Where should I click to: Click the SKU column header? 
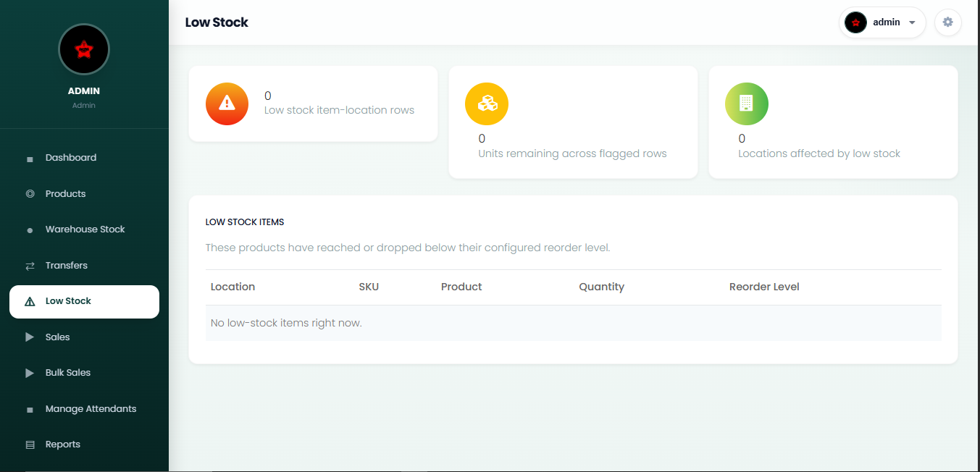(369, 287)
